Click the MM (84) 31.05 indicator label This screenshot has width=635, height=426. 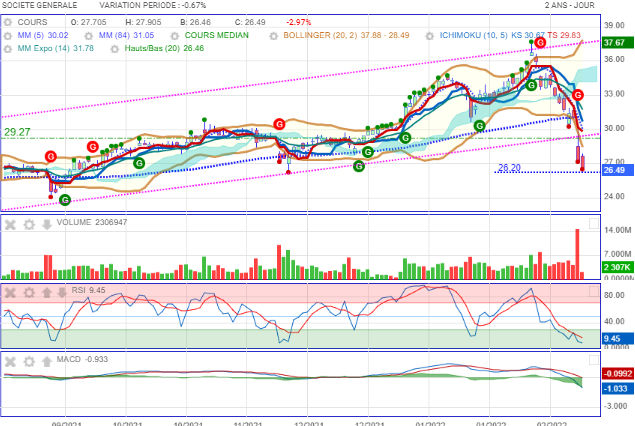coord(126,35)
